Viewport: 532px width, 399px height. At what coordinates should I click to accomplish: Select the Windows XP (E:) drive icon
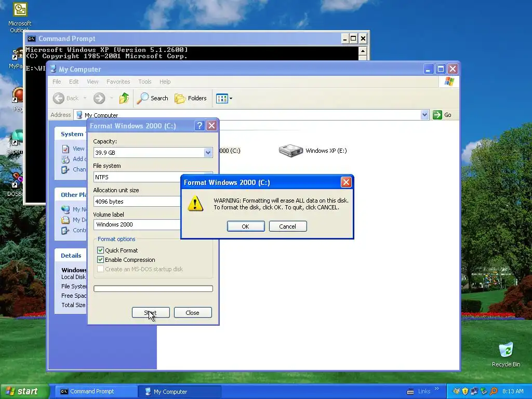point(291,151)
